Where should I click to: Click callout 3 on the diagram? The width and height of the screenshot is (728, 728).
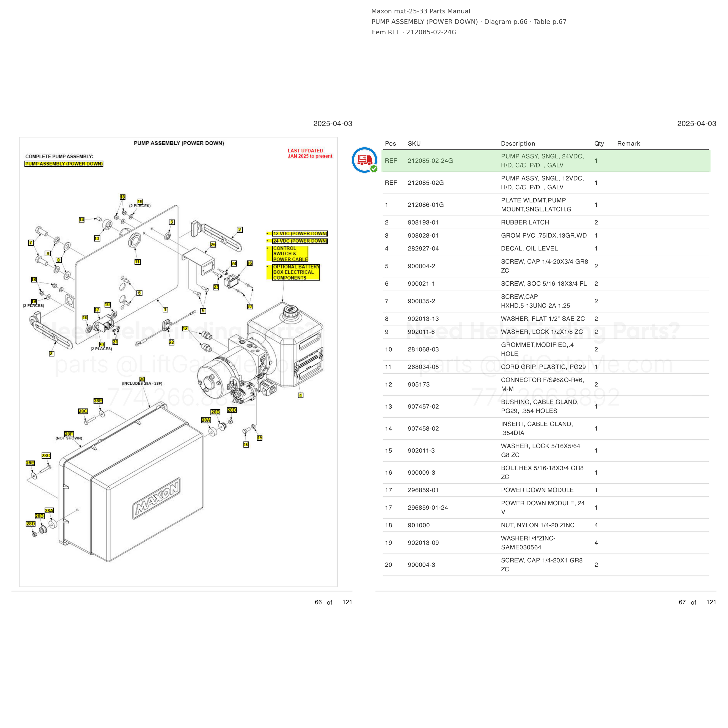(172, 222)
